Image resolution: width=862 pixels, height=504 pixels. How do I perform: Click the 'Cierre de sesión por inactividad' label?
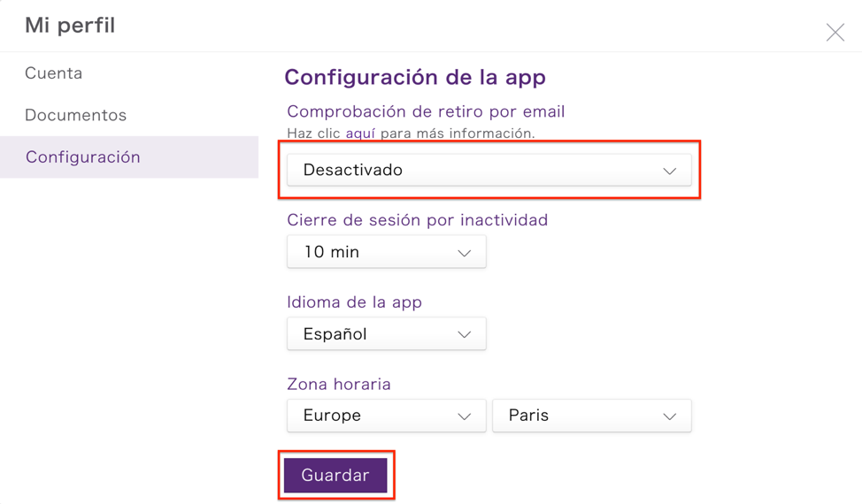[x=417, y=220]
